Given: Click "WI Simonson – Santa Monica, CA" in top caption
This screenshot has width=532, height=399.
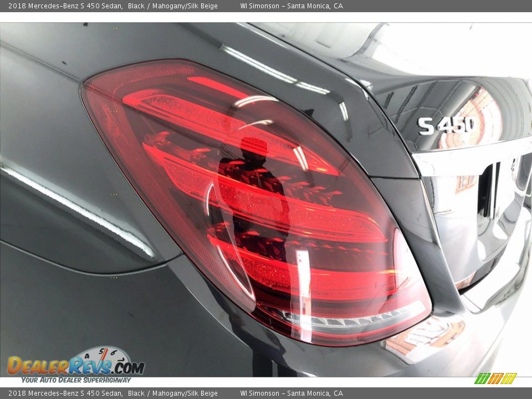Looking at the screenshot, I should (291, 6).
